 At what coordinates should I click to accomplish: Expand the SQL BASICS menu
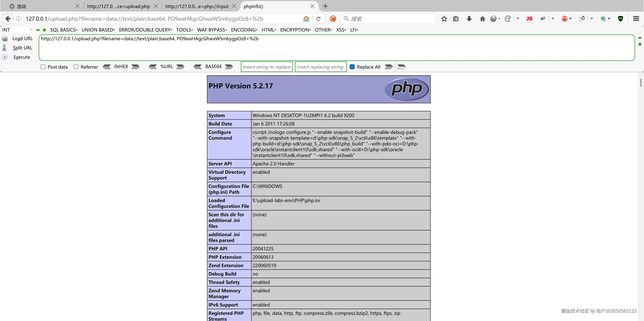tap(64, 30)
